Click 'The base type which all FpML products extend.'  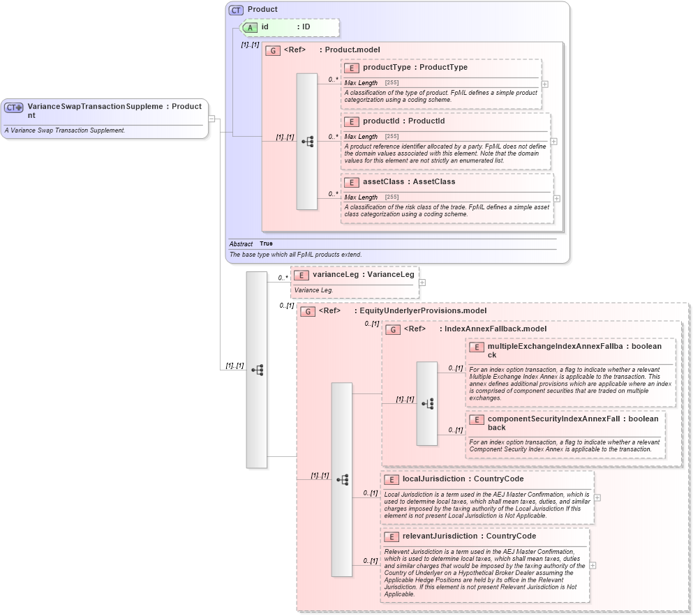295,255
